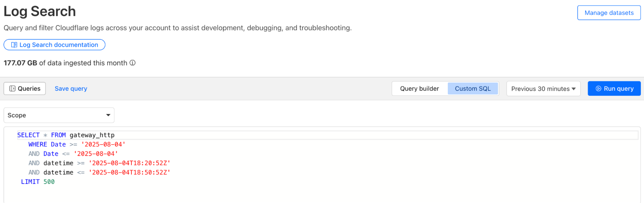This screenshot has width=644, height=203.
Task: Expand the Previous 30 minutes time range
Action: (x=543, y=89)
